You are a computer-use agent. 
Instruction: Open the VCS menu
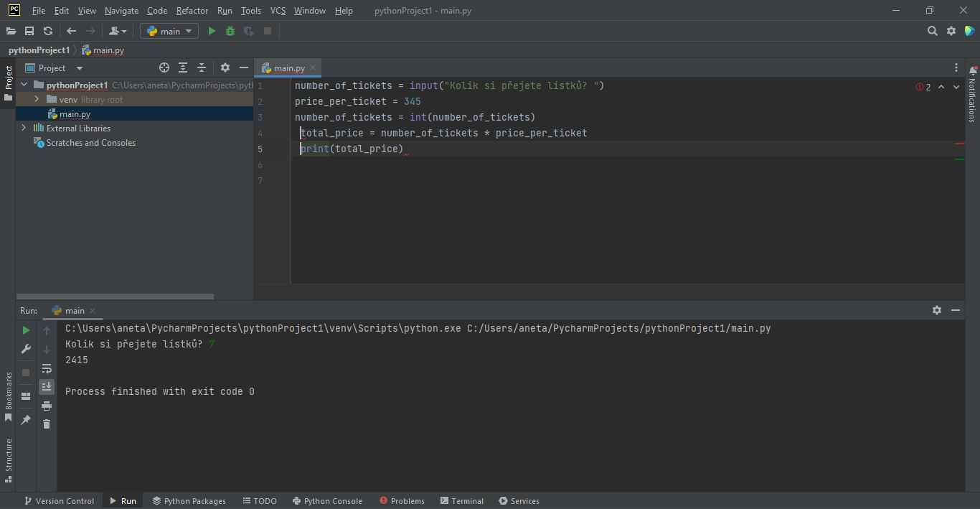[278, 11]
